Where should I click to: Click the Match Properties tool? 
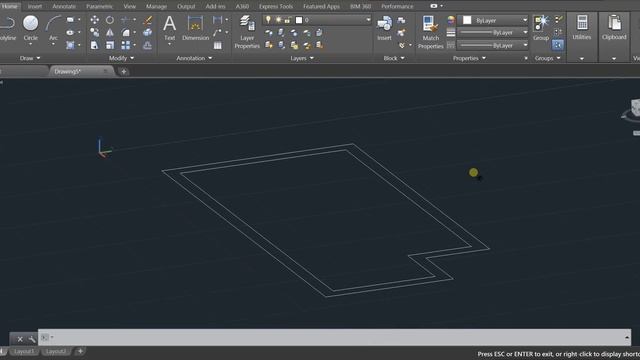click(x=430, y=32)
